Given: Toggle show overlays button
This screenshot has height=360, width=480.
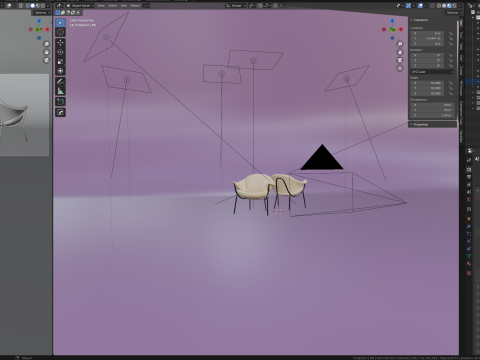Looking at the screenshot, I should click(x=420, y=6).
